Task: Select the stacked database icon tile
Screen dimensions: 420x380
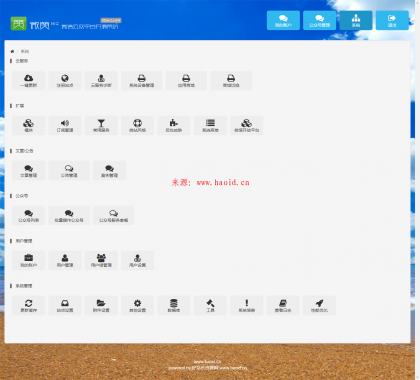Action: pyautogui.click(x=174, y=305)
